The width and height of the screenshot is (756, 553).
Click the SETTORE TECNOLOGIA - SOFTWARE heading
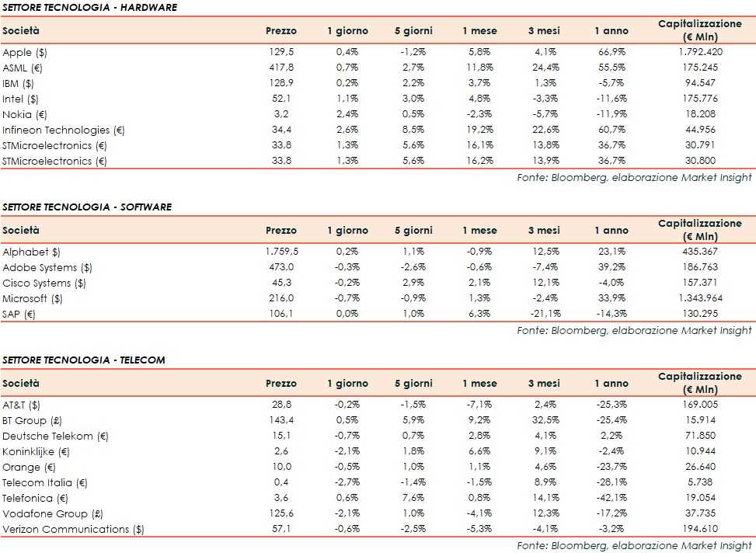(87, 207)
